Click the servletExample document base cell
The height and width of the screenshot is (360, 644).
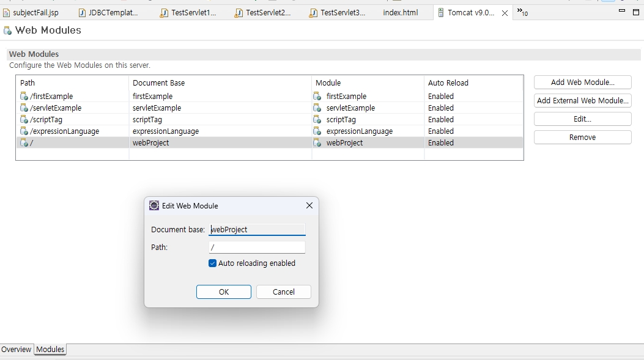tap(220, 108)
